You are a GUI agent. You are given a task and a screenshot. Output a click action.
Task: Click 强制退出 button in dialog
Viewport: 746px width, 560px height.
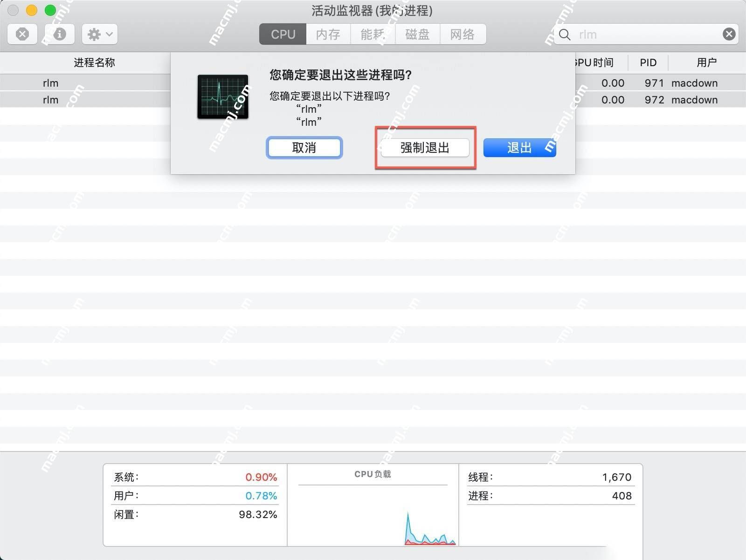[x=425, y=148]
